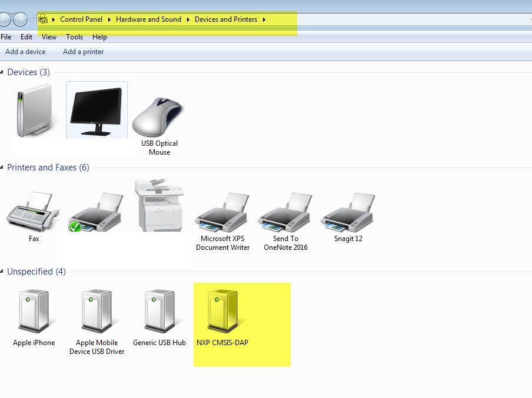The height and width of the screenshot is (398, 532).
Task: Open the Help menu
Action: (x=99, y=37)
